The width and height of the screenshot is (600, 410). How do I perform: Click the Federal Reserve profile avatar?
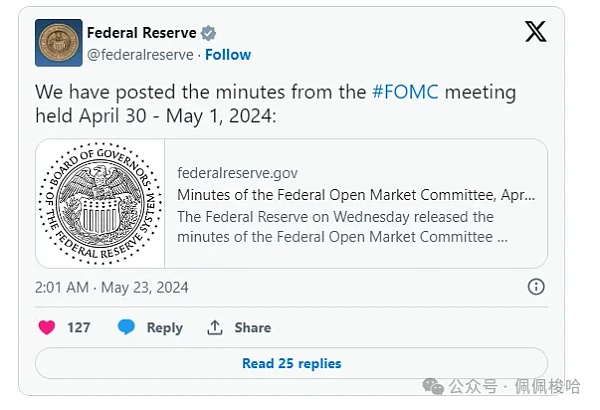(x=58, y=42)
